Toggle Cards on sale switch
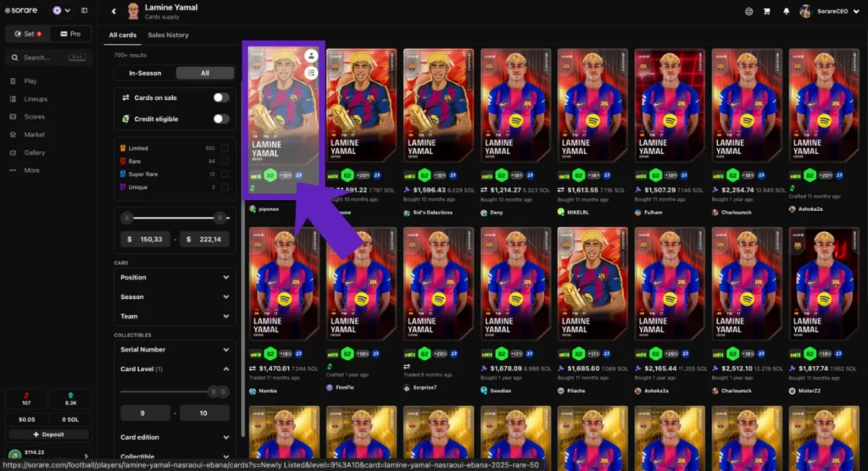The width and height of the screenshot is (868, 471). pyautogui.click(x=221, y=97)
